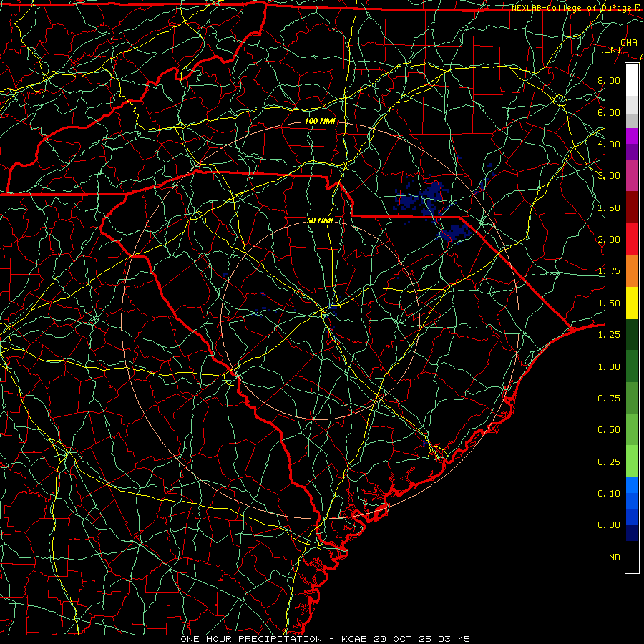Click the black ND legend swatch
Image resolution: width=644 pixels, height=644 pixels.
pyautogui.click(x=632, y=557)
